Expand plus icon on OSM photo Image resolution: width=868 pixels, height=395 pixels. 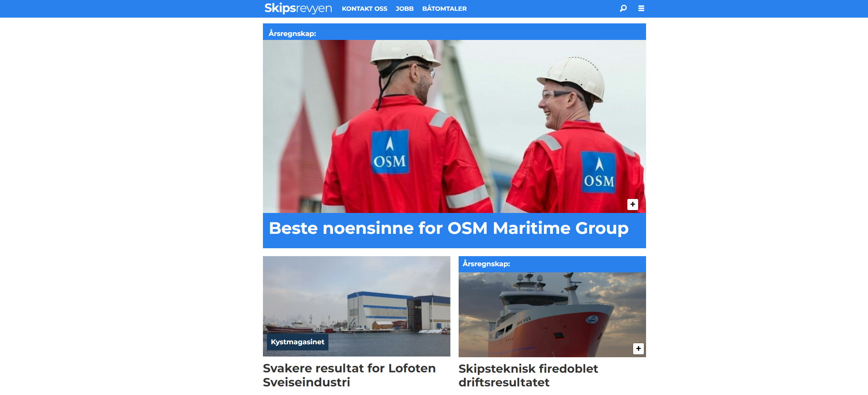(x=632, y=204)
